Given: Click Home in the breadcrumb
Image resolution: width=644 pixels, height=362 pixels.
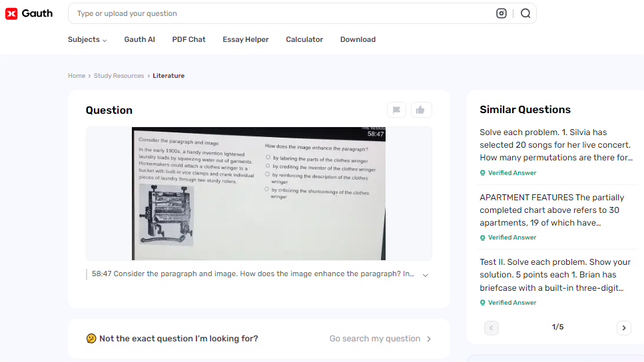Looking at the screenshot, I should click(x=77, y=76).
